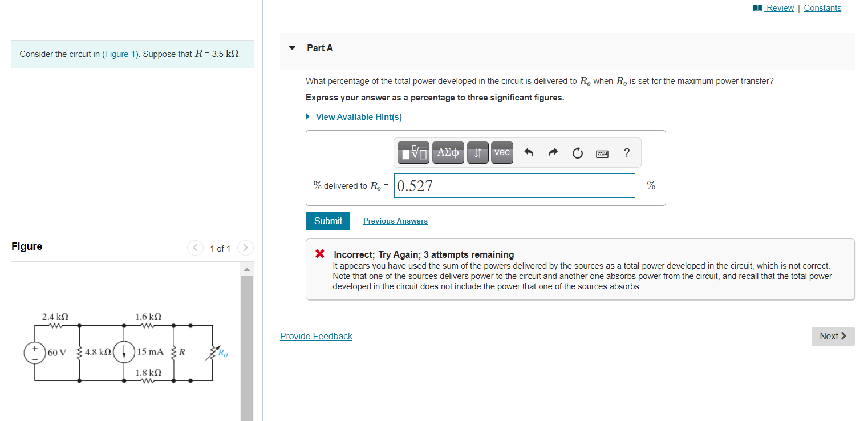Open the math templates palette icon

coord(413,152)
